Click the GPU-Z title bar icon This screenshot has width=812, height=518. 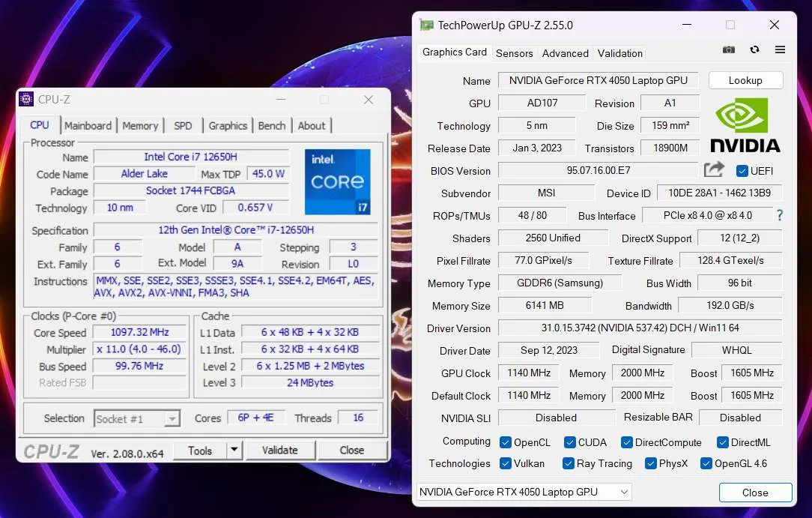[427, 25]
